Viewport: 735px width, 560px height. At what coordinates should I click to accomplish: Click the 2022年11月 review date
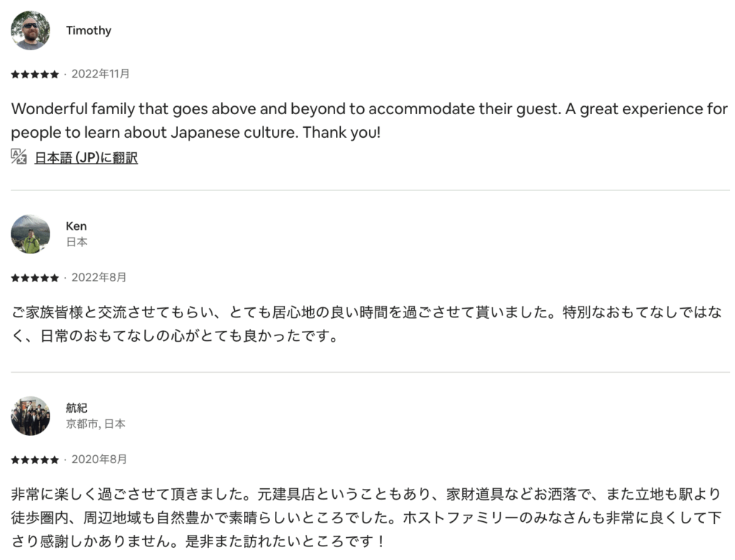pyautogui.click(x=100, y=74)
